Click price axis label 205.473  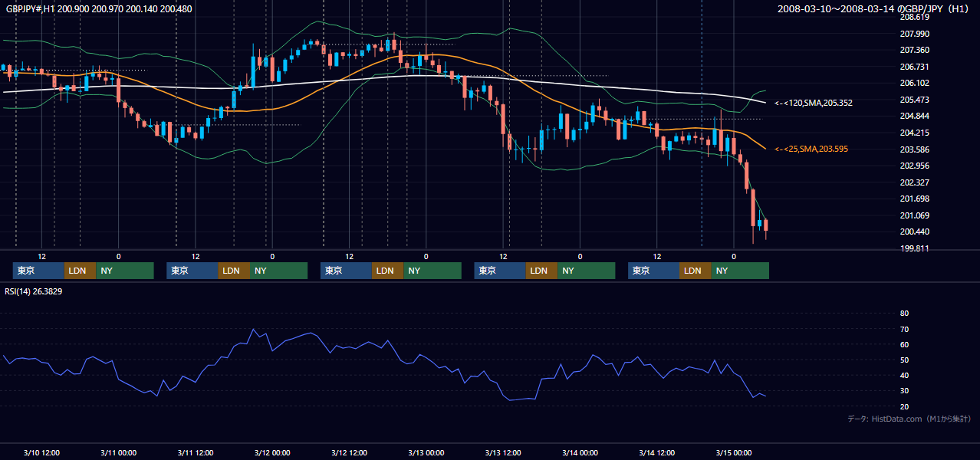(x=914, y=100)
